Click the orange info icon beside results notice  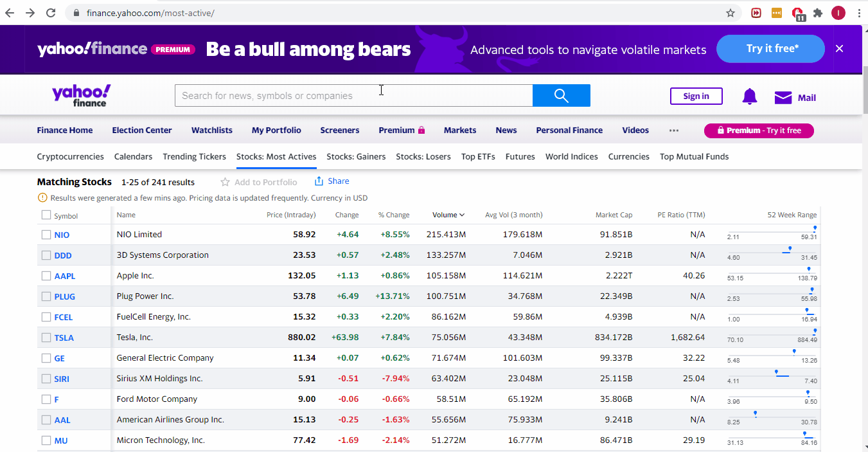42,198
